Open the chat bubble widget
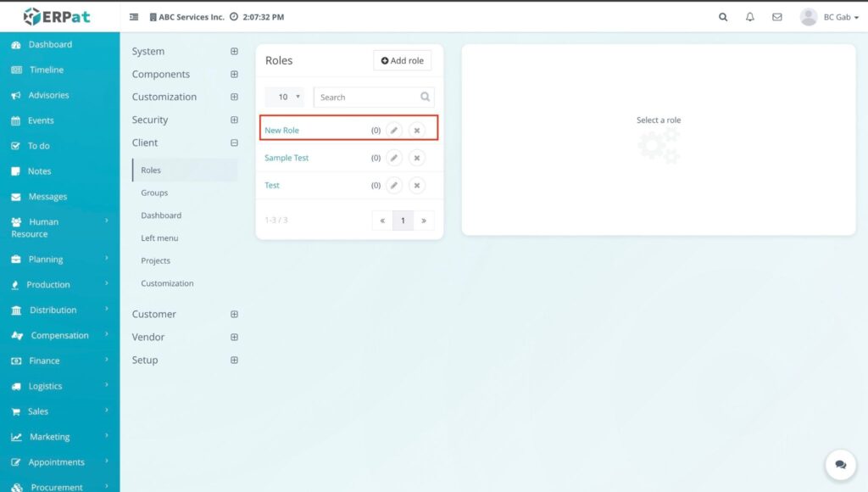 840,465
